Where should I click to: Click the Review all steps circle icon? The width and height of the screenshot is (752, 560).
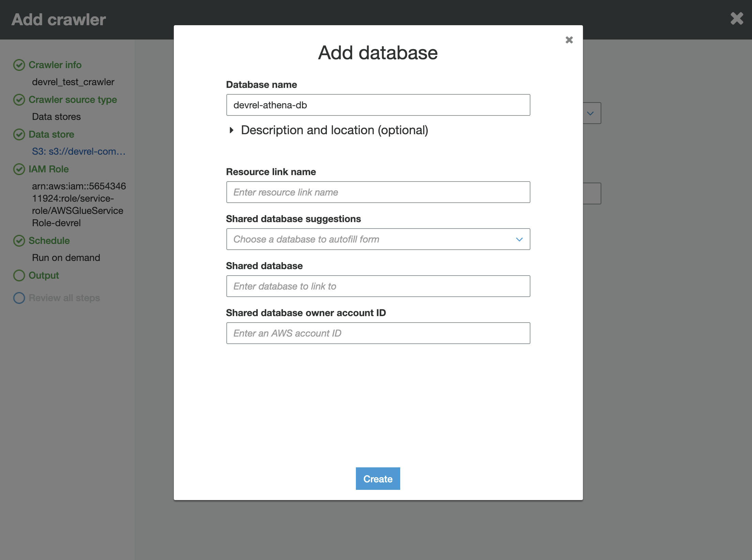point(19,298)
